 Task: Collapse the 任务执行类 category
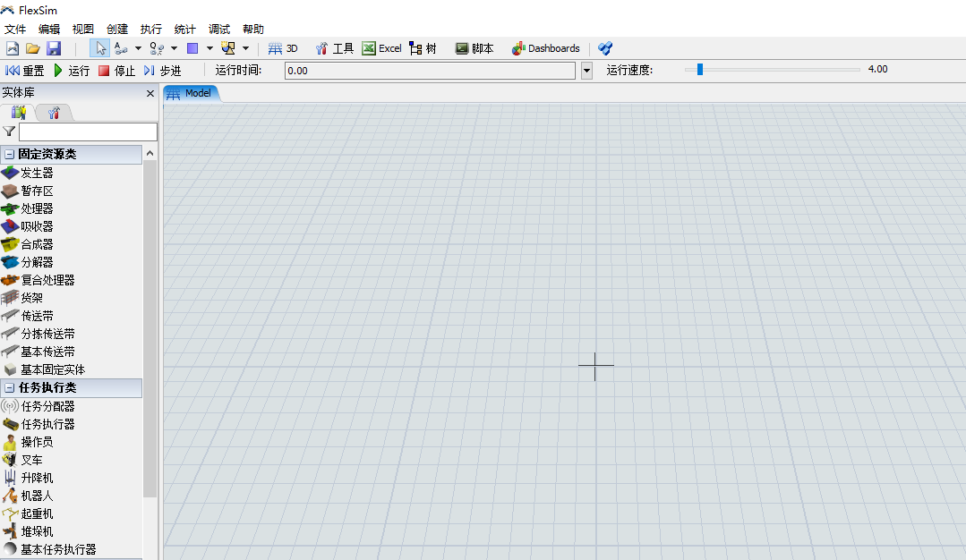[x=10, y=388]
